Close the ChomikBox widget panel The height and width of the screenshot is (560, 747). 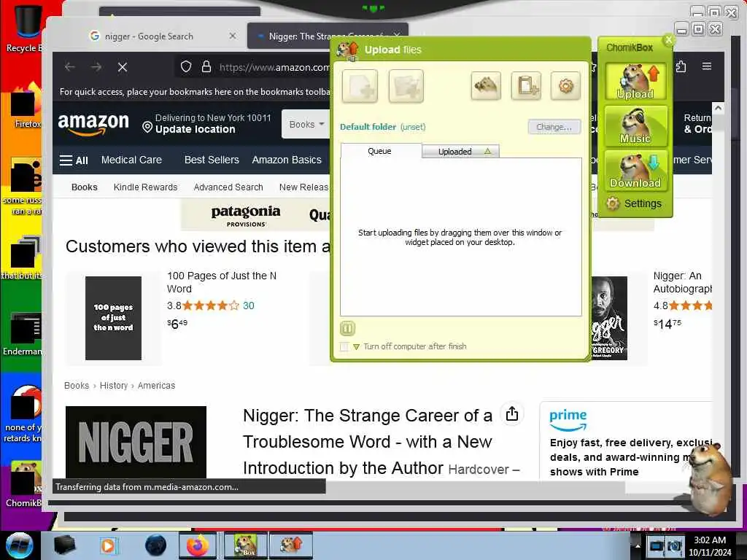point(668,40)
